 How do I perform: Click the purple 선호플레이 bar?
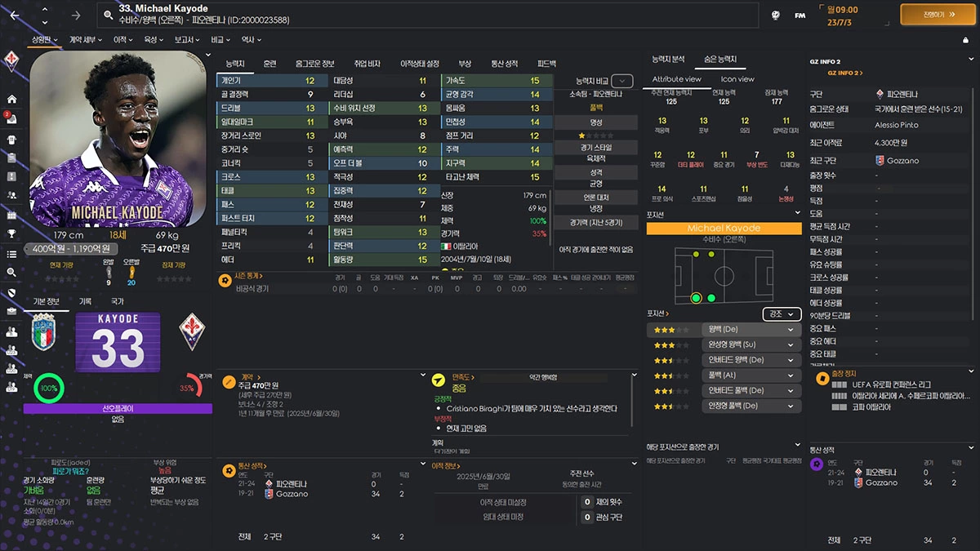click(118, 408)
